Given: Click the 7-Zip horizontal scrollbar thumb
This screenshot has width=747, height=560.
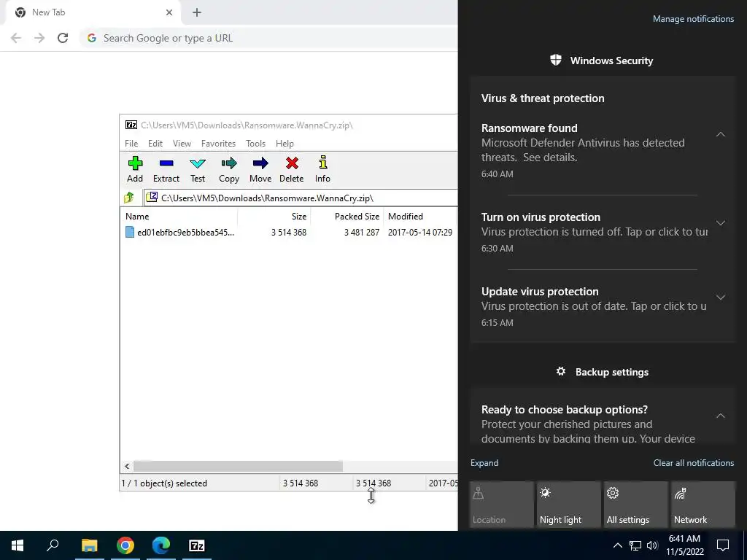Looking at the screenshot, I should 238,466.
